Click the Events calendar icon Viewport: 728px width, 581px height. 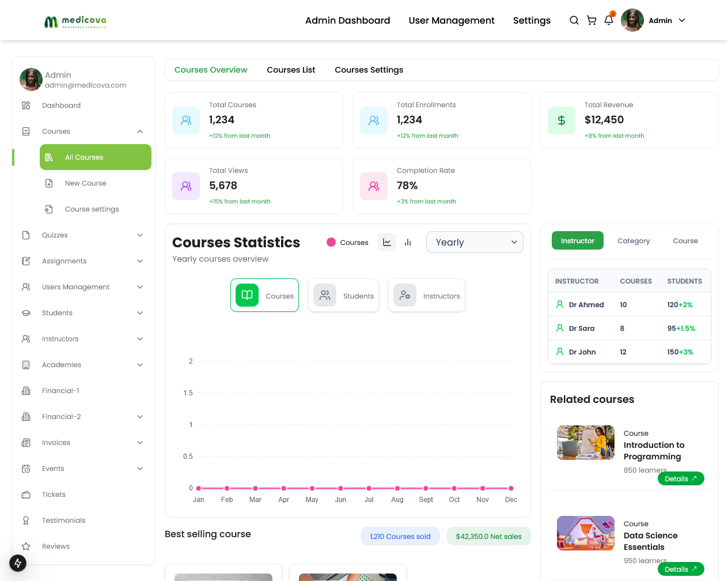click(26, 469)
